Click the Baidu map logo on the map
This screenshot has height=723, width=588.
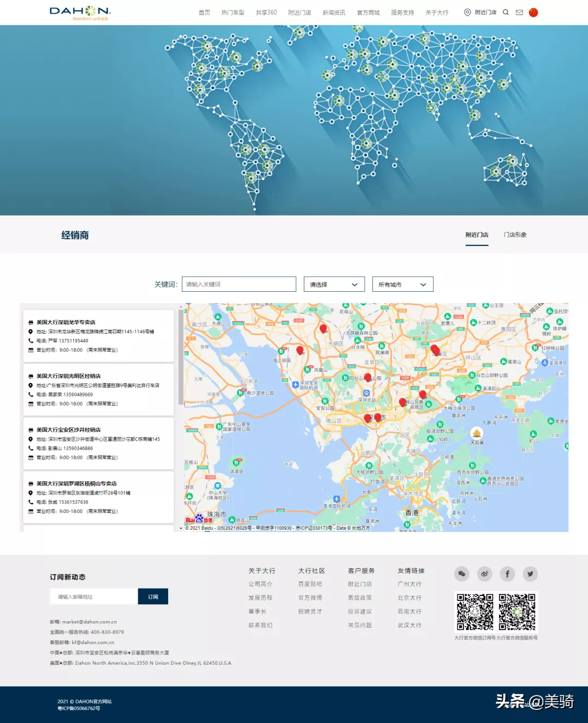tap(199, 519)
